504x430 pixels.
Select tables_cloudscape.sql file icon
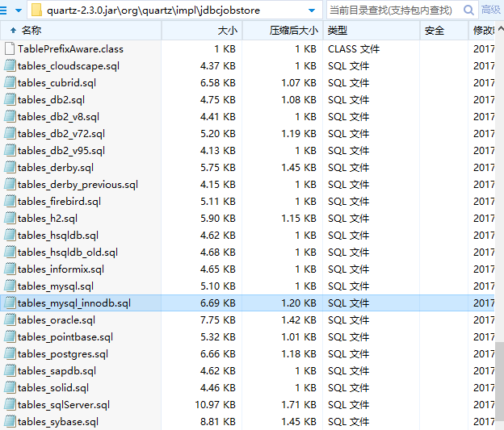[10, 66]
